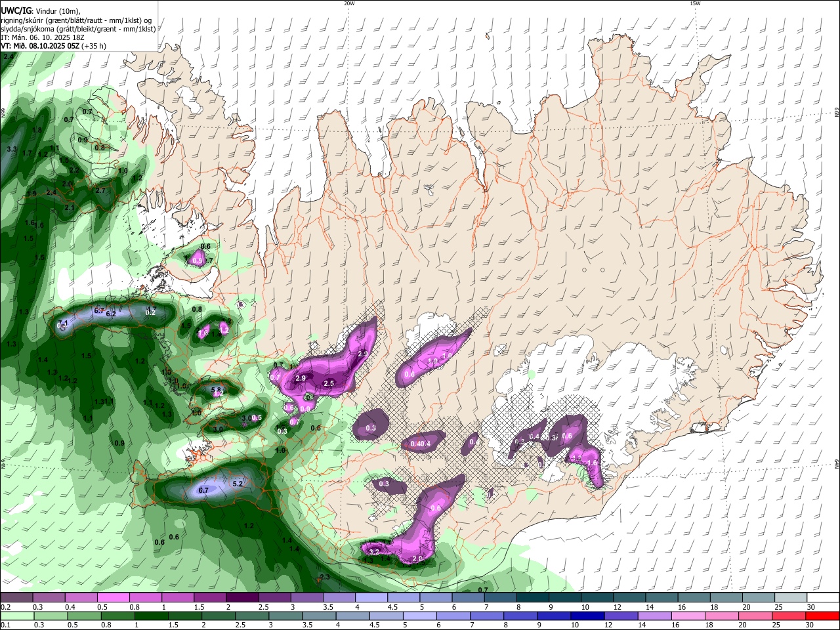This screenshot has height=630, width=840.
Task: Click the 'slydda/snjókoma' legend description line
Action: pos(78,29)
